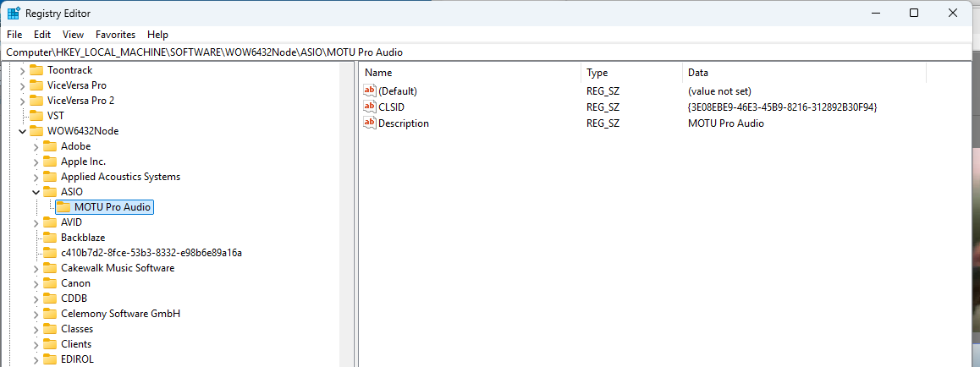Select the (Default) value name
This screenshot has width=980, height=367.
click(398, 91)
